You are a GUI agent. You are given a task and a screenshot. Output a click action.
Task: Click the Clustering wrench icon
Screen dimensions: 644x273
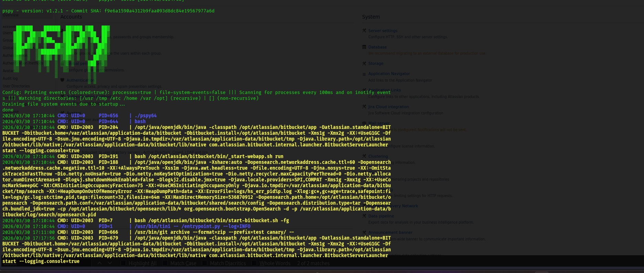point(364,156)
